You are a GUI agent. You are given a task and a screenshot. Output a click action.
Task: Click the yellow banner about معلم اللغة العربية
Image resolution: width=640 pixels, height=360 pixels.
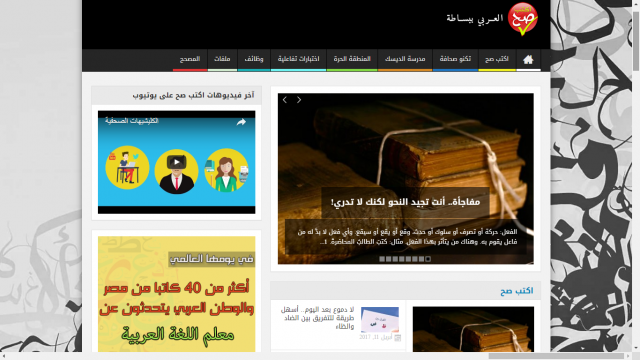(176, 294)
